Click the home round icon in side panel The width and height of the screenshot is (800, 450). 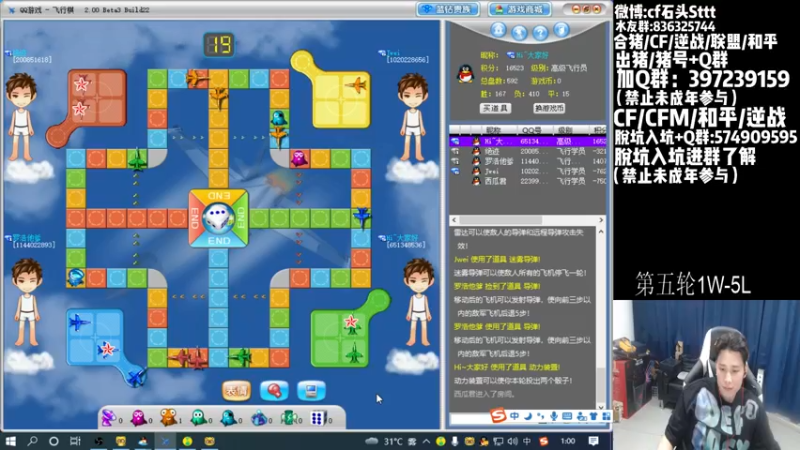tap(498, 30)
